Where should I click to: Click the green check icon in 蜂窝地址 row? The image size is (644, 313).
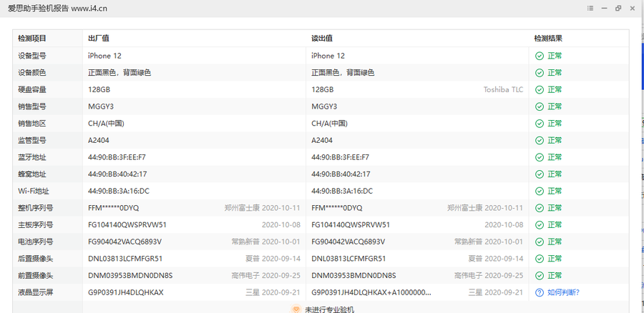click(540, 174)
